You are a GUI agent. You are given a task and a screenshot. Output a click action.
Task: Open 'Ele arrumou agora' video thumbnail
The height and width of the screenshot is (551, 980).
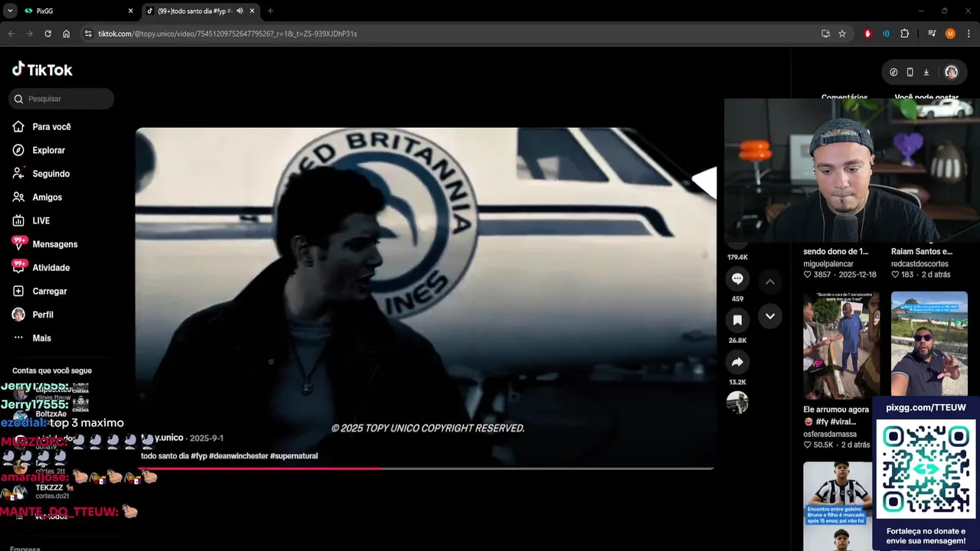click(841, 345)
